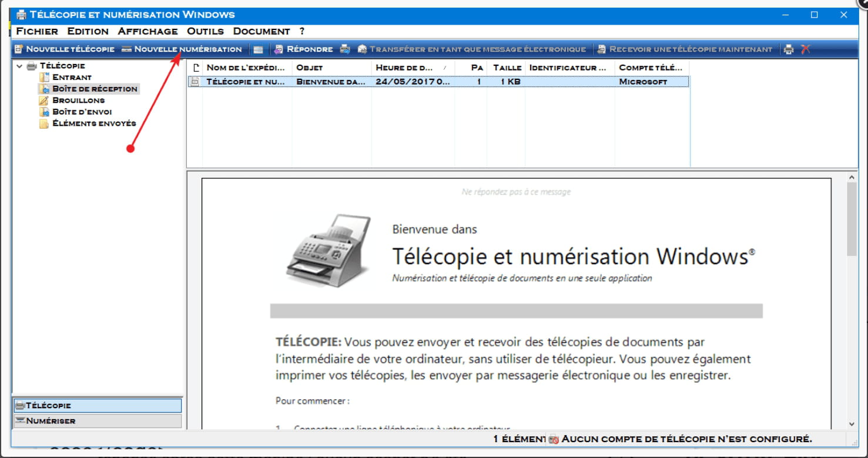
Task: Select the Télécopie et nu... message row
Action: [x=246, y=82]
